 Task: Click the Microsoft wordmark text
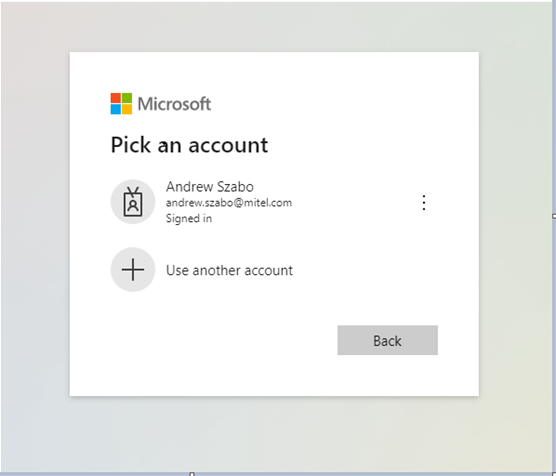point(174,104)
